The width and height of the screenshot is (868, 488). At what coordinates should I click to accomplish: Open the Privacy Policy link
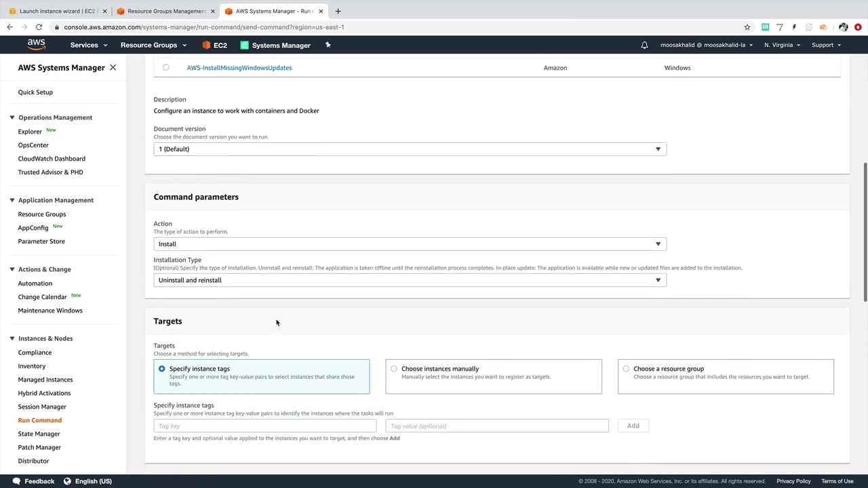pyautogui.click(x=793, y=481)
